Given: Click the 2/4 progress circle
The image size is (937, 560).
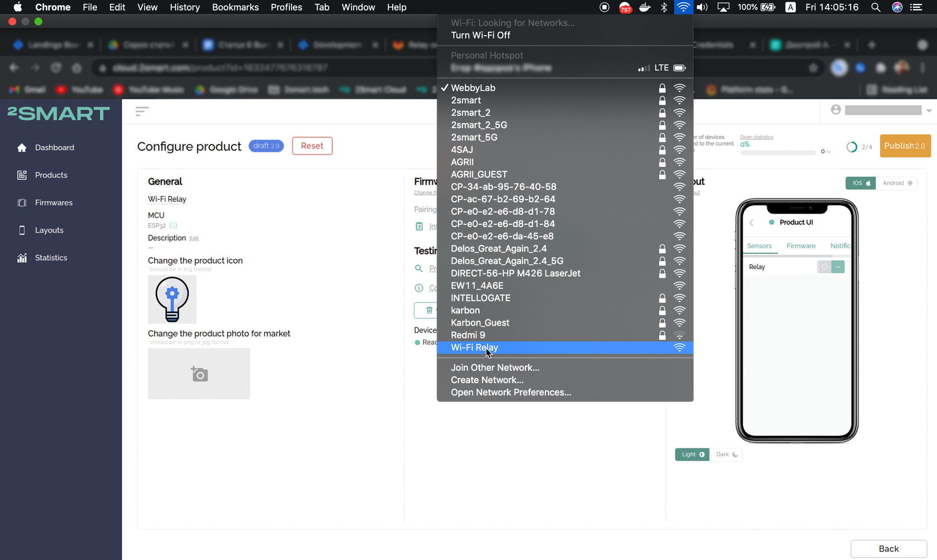Looking at the screenshot, I should click(x=852, y=147).
